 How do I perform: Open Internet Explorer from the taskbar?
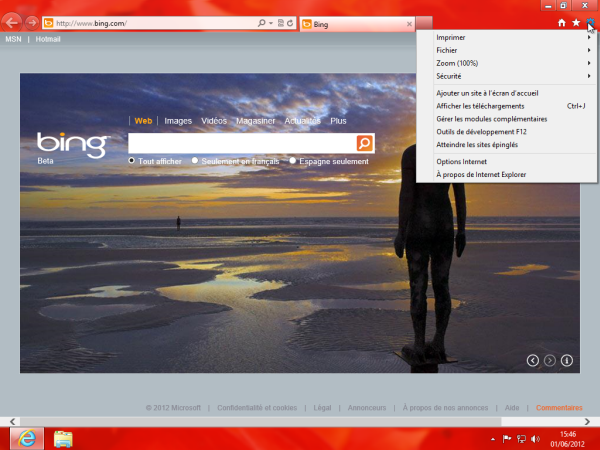pyautogui.click(x=25, y=439)
